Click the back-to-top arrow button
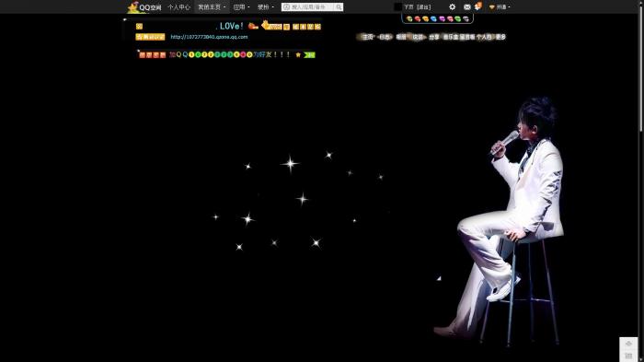 628,344
